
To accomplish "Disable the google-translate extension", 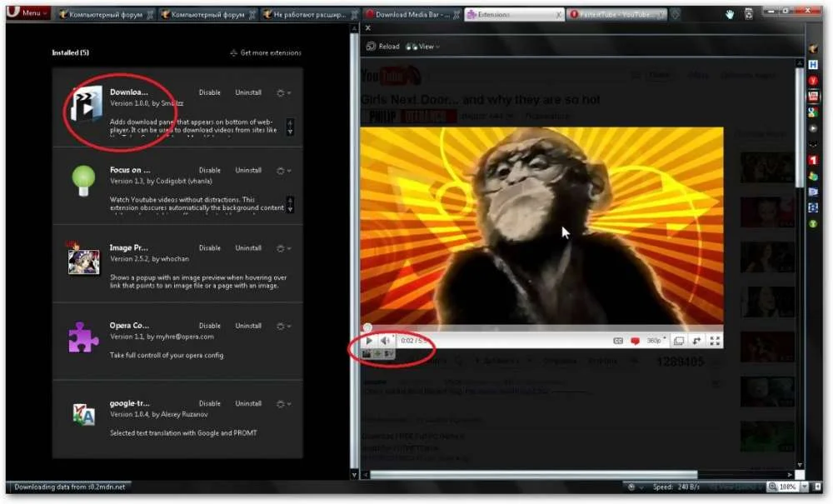I will pos(209,404).
